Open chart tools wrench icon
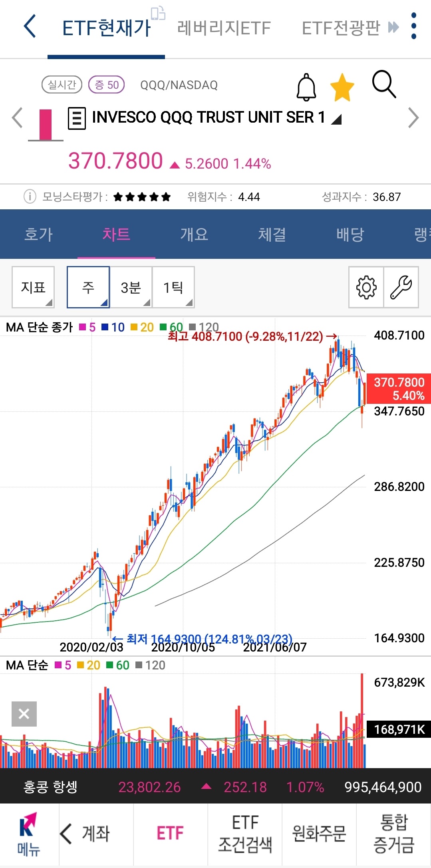The image size is (431, 868). (401, 287)
